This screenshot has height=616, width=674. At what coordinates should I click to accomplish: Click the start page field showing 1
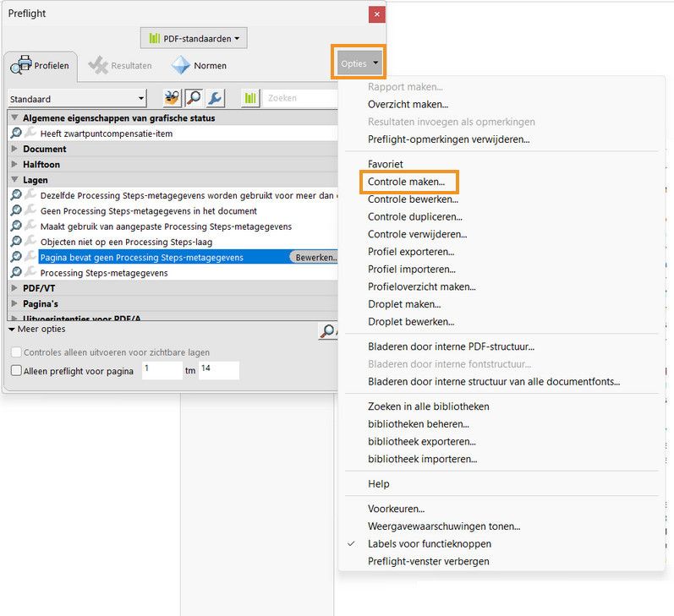(162, 370)
